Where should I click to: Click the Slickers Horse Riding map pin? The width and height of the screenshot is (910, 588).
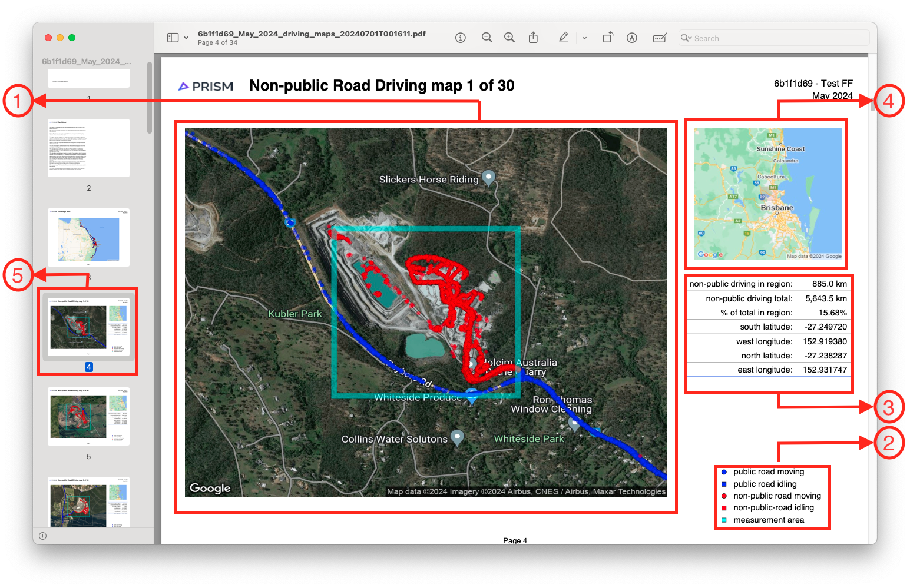pyautogui.click(x=488, y=177)
